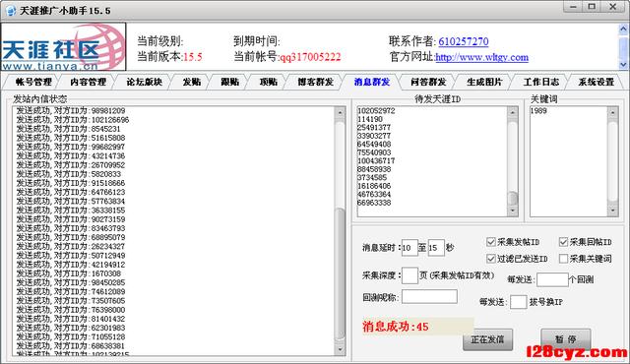630x364 pixels.
Task: Open the official website www.wltgy.com link
Action: [x=481, y=57]
